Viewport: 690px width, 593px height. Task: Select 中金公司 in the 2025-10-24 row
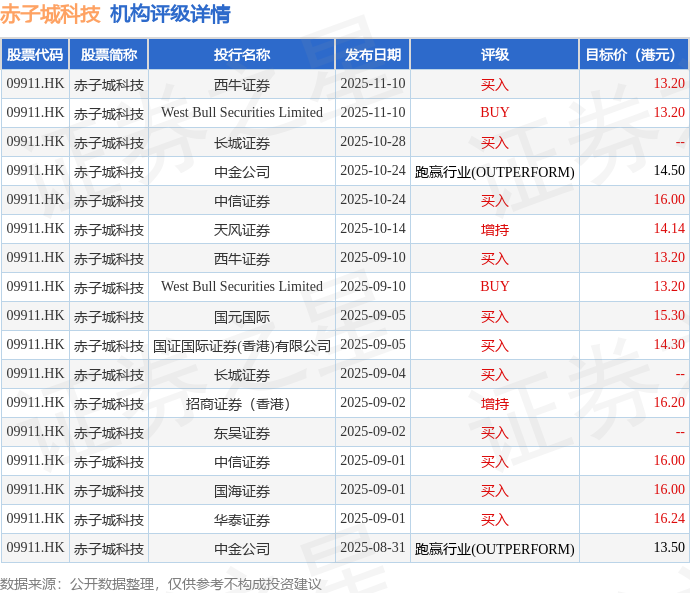(242, 172)
